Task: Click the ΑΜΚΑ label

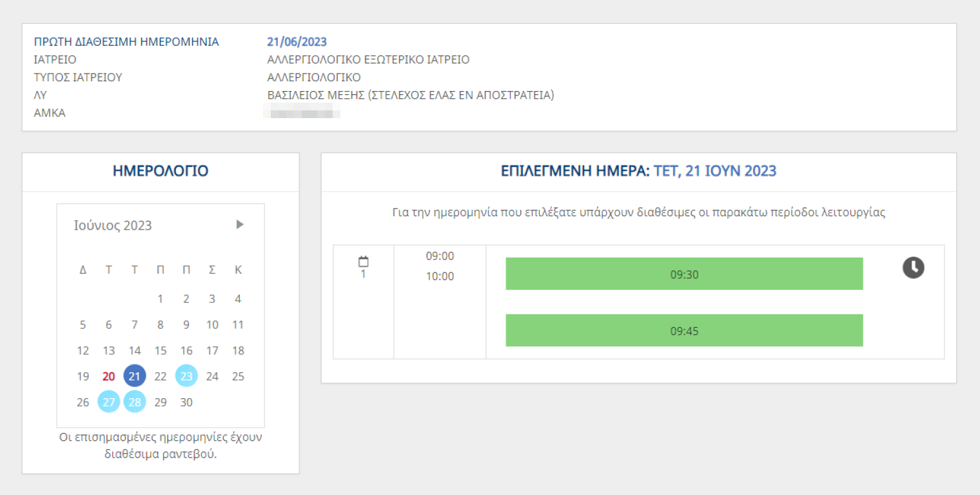Action: tap(50, 113)
